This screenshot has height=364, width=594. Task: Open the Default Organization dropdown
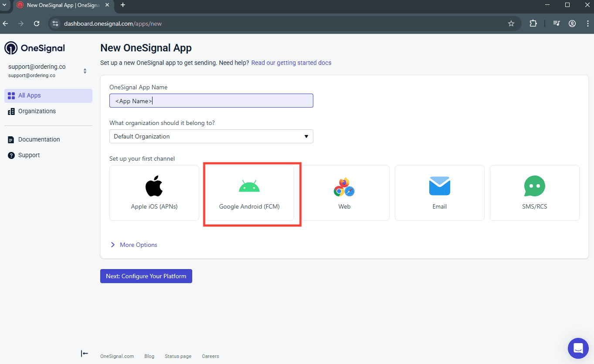[x=211, y=136]
